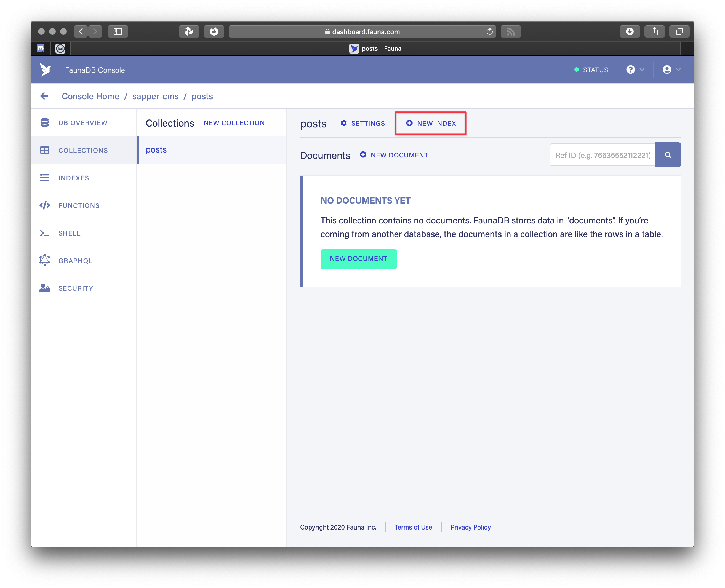
Task: Click the FaunaDB Console title
Action: tap(95, 70)
